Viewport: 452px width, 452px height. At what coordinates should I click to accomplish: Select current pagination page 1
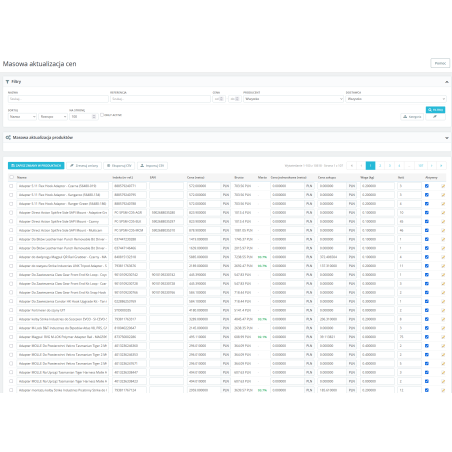click(370, 166)
